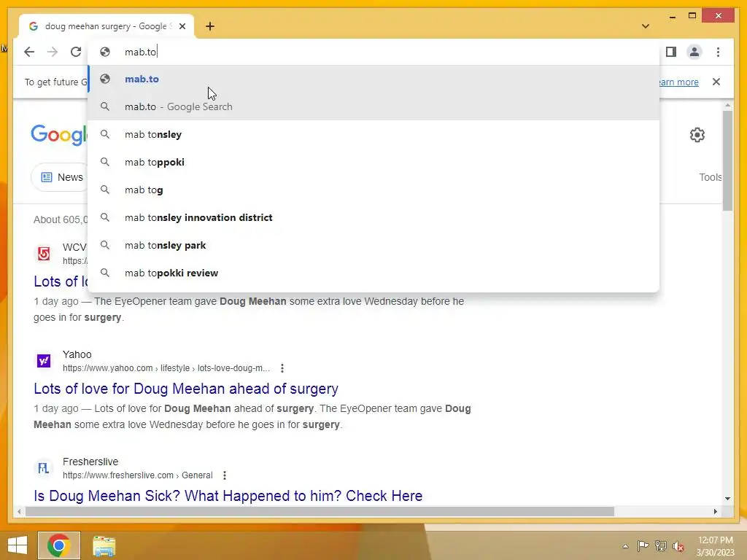Viewport: 747px width, 560px height.
Task: Select the doug meehan surgery Google tab
Action: click(107, 26)
